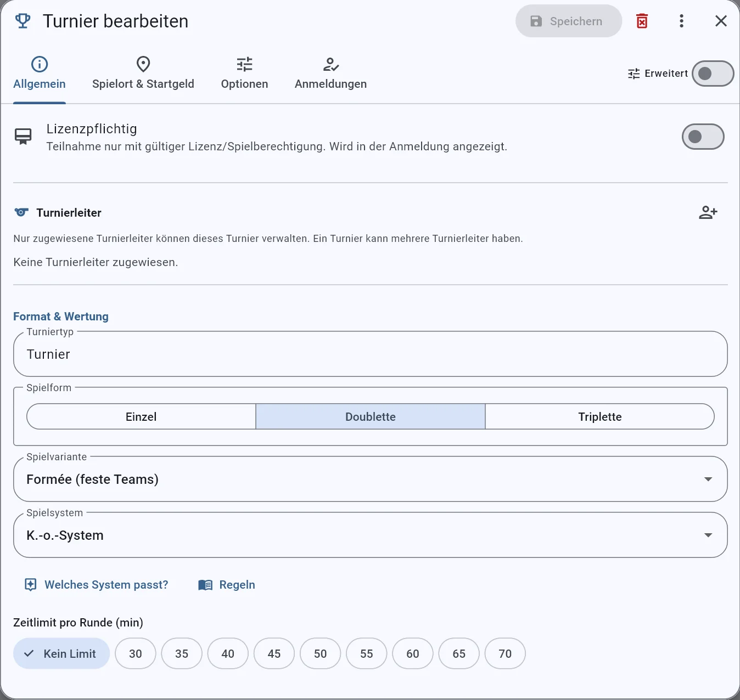Click the sliders icon above Optionen
The height and width of the screenshot is (700, 740).
[244, 64]
